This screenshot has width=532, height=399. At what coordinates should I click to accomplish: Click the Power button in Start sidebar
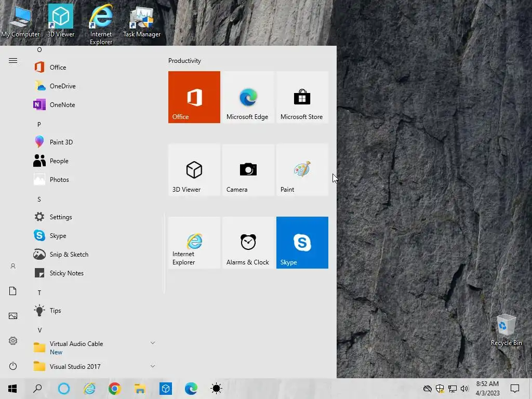click(x=13, y=366)
